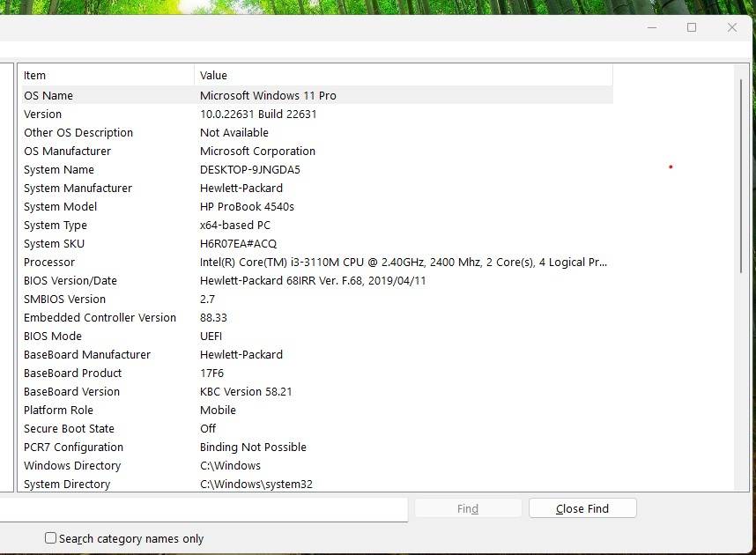Select the OS Name row
The width and height of the screenshot is (756, 555).
coord(264,95)
